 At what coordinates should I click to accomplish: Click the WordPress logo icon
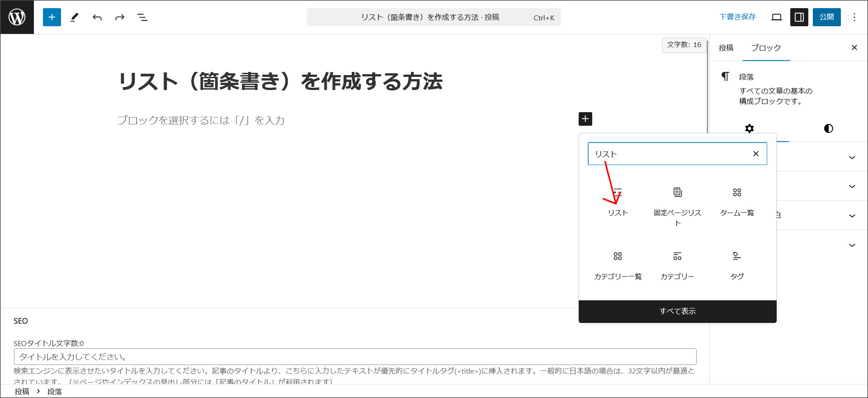click(x=17, y=17)
